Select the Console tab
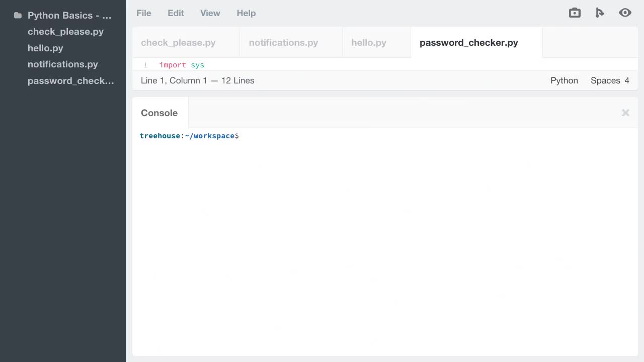Viewport: 644px width, 362px height. pyautogui.click(x=159, y=113)
